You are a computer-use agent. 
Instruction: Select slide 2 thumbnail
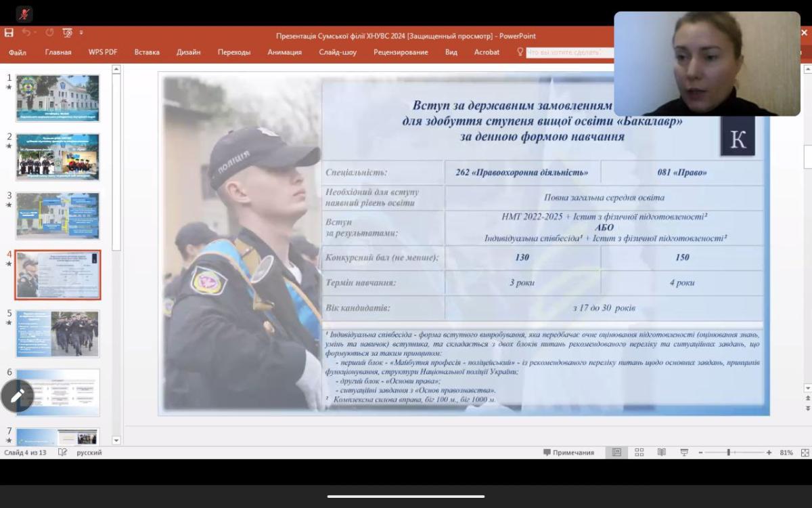tap(58, 157)
